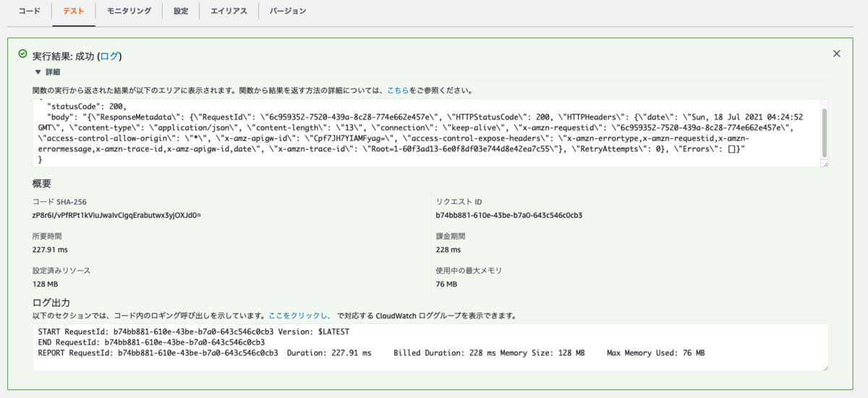Click the result box resize handle
Screen dimensions: 868x398
coord(825,164)
